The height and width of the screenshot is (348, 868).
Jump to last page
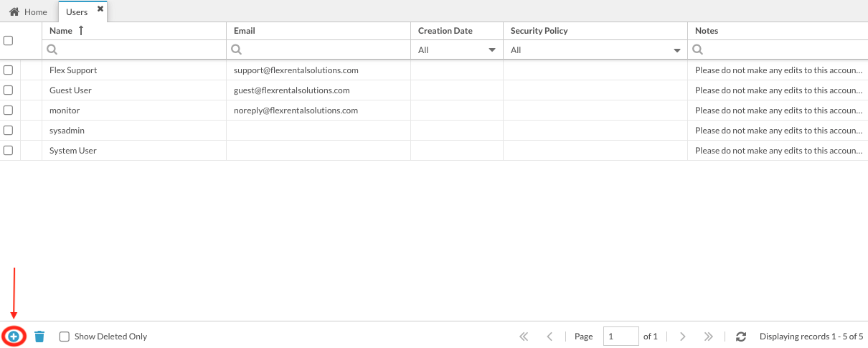(x=709, y=337)
